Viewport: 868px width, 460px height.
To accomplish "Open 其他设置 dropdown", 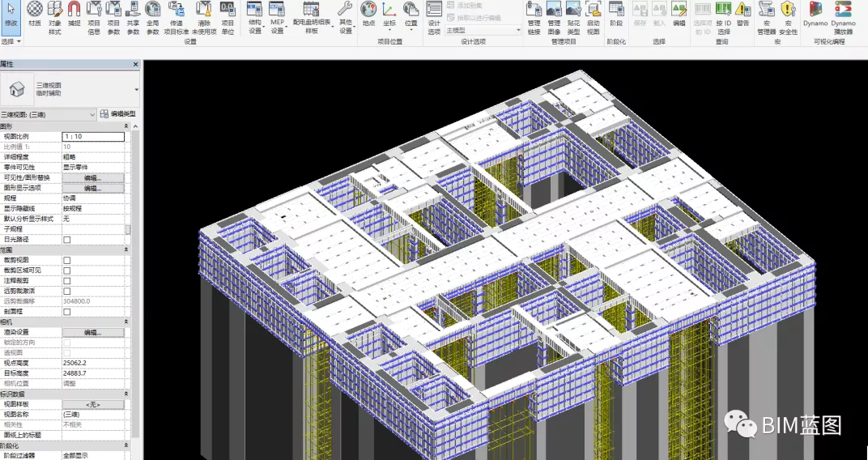I will pyautogui.click(x=346, y=18).
